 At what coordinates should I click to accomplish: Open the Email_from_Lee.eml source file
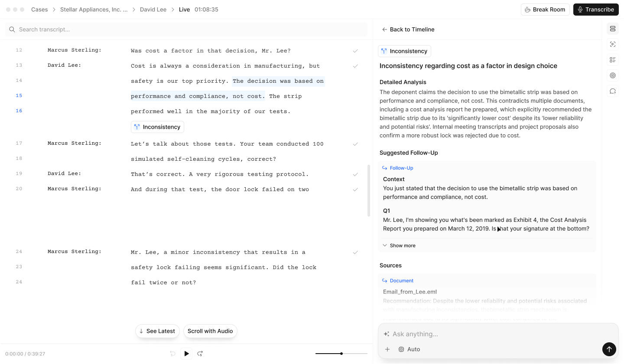point(410,292)
